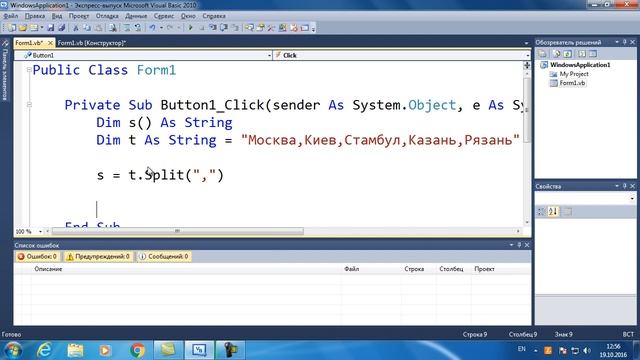Open the Правка menu
Image resolution: width=640 pixels, height=360 pixels.
(x=35, y=16)
